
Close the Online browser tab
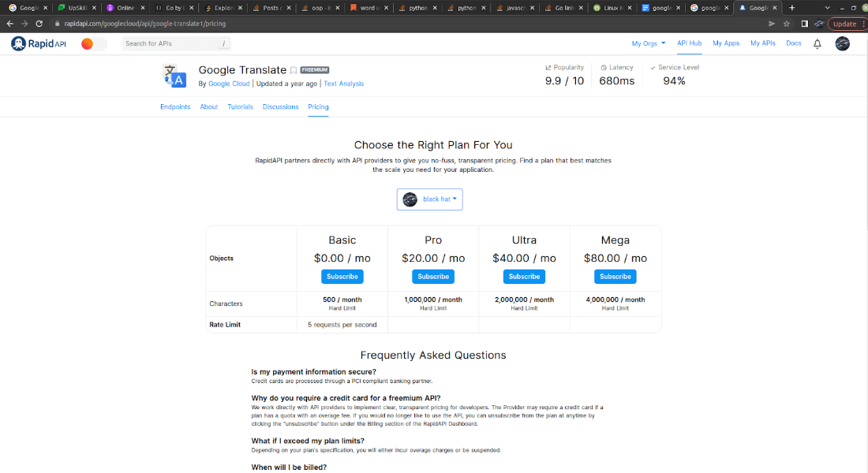point(143,8)
